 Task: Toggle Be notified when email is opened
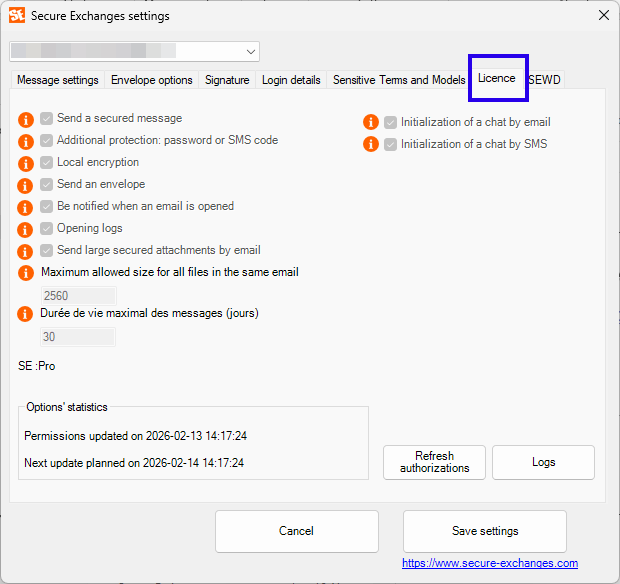pyautogui.click(x=47, y=206)
